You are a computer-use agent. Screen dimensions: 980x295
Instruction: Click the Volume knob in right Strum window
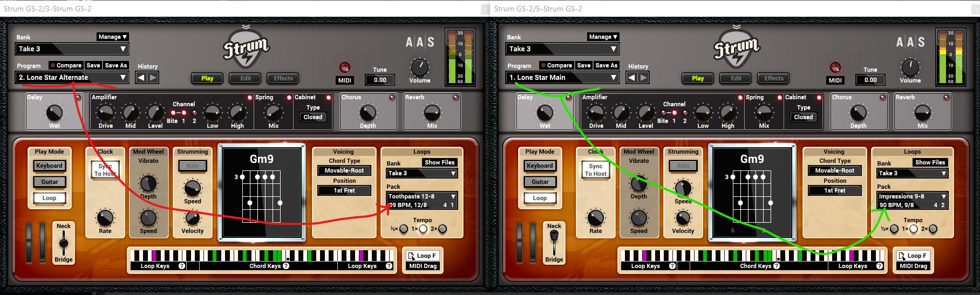coord(910,67)
